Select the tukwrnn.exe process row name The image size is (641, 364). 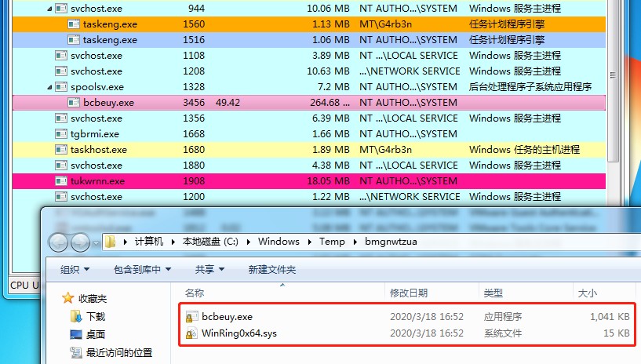(97, 181)
